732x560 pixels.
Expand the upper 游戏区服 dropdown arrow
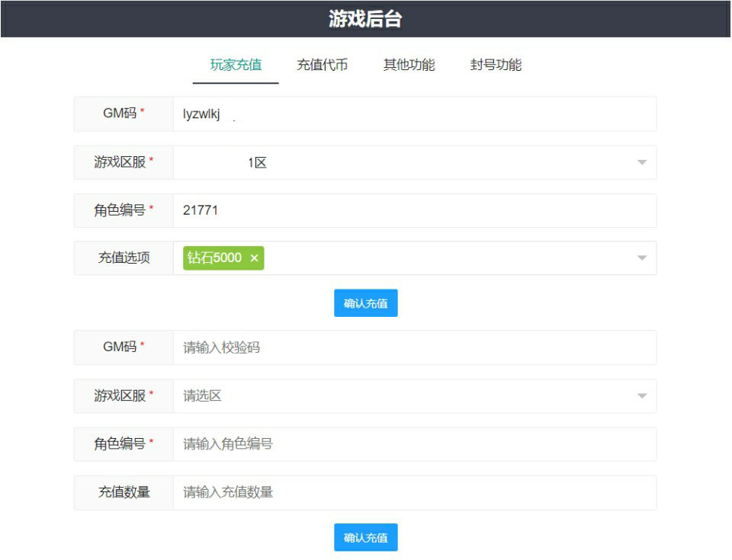click(x=642, y=162)
